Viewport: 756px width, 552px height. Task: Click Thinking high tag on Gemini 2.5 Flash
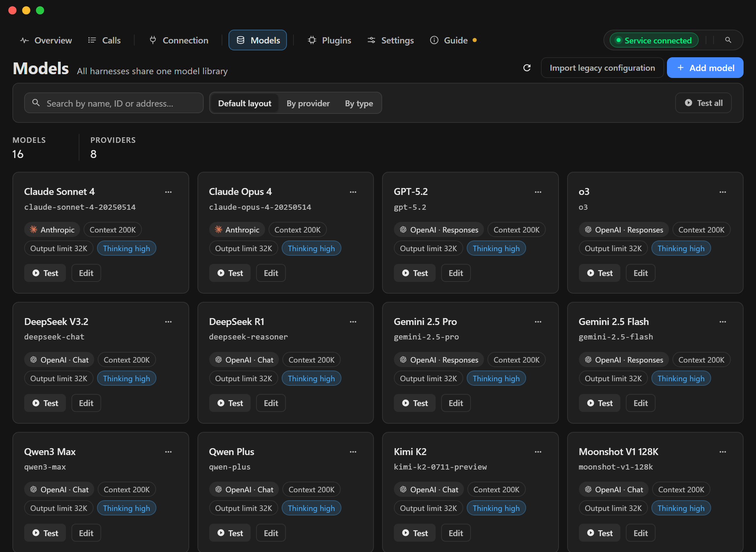tap(681, 378)
